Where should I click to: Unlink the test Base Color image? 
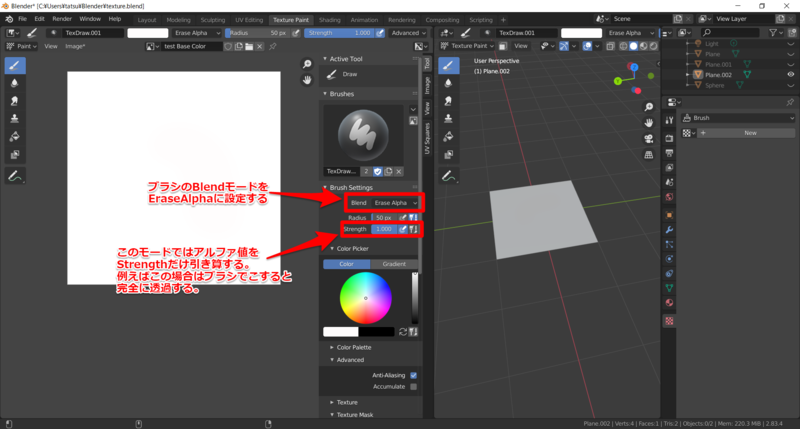[x=260, y=46]
